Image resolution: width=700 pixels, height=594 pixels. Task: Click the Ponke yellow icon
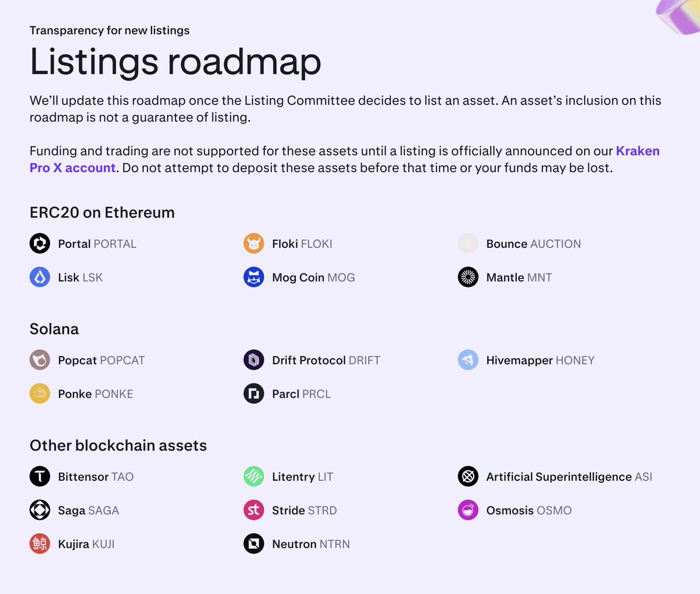40,394
